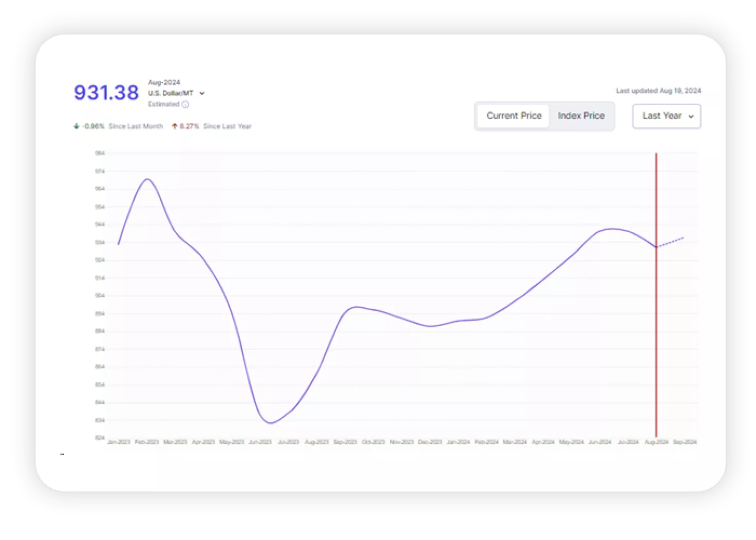The height and width of the screenshot is (540, 756).
Task: Click the Sep-2024 x-axis label
Action: (685, 442)
